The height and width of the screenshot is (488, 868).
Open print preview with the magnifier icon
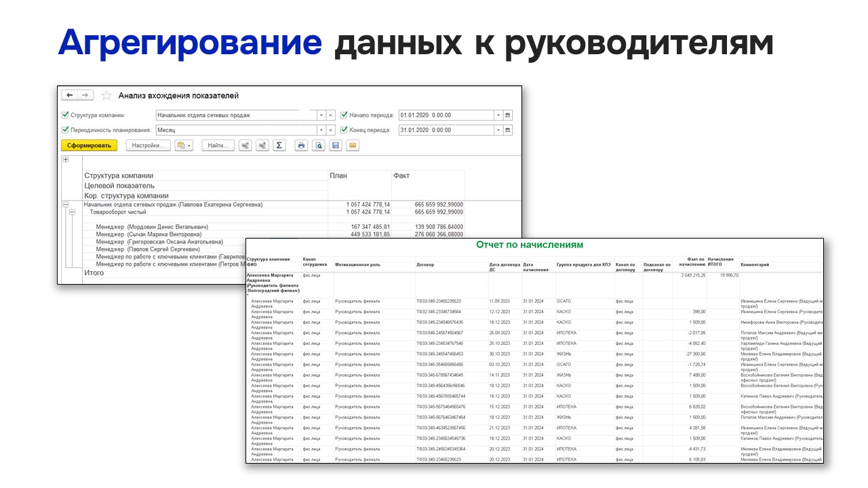pos(318,145)
